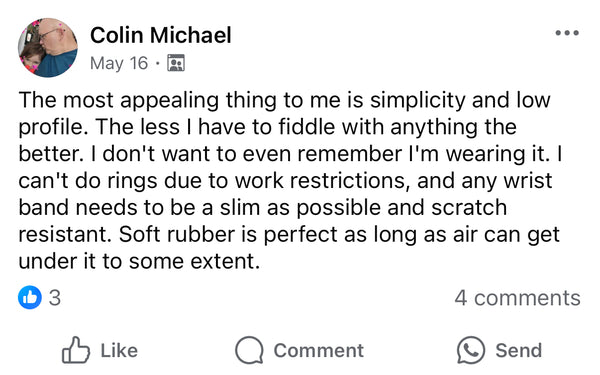Click the speech bubble Comment icon
Screen dimensions: 600x375
(x=249, y=350)
